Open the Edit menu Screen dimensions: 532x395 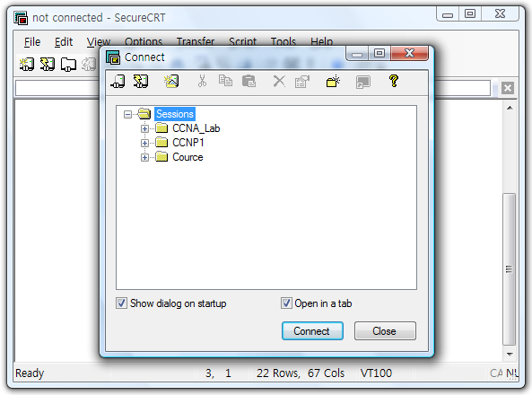[x=64, y=42]
